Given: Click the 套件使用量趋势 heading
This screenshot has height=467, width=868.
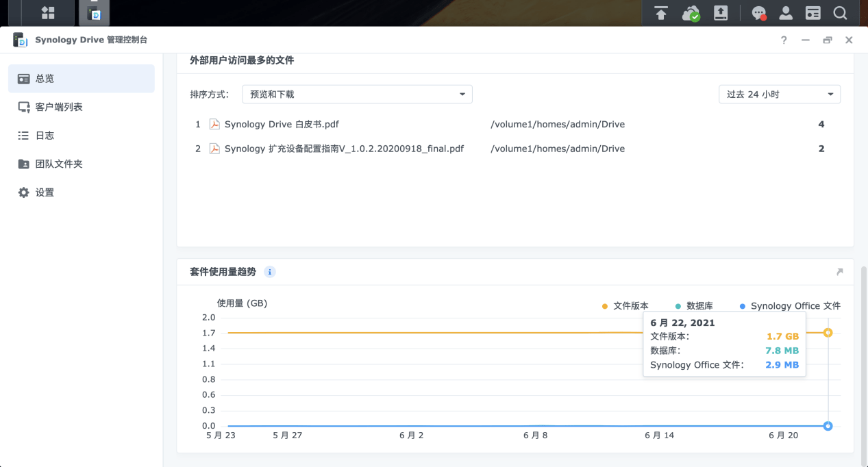Looking at the screenshot, I should tap(223, 272).
